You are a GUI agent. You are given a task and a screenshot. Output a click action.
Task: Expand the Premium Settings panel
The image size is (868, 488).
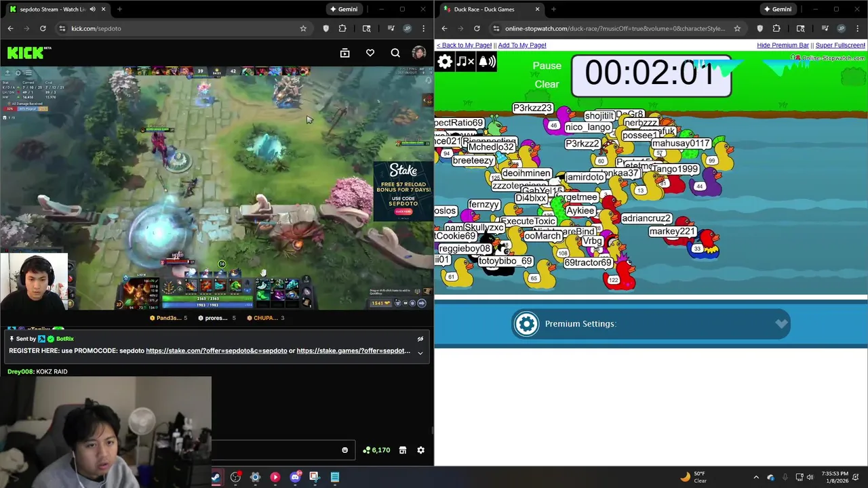click(x=781, y=324)
